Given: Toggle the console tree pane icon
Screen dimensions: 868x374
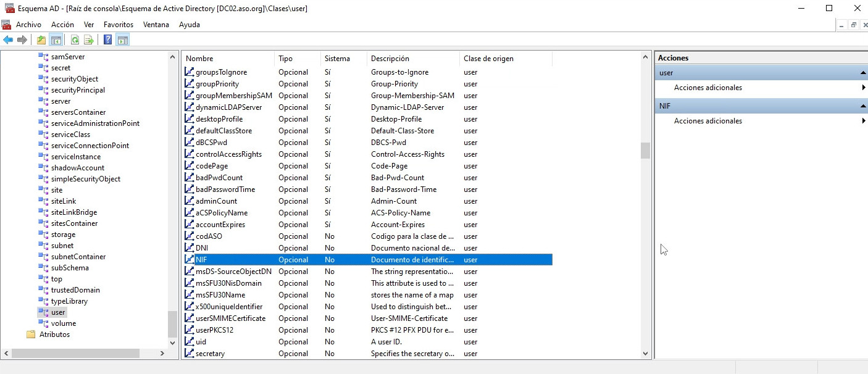Looking at the screenshot, I should coord(56,40).
